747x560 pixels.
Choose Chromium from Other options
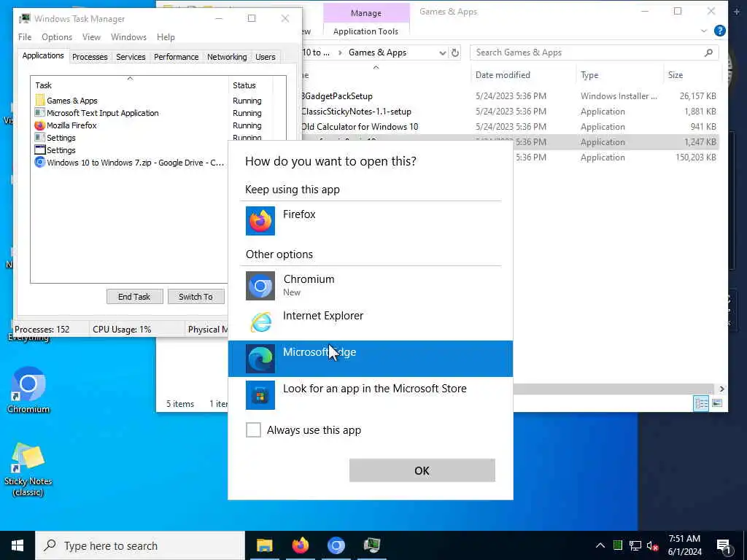pos(370,285)
